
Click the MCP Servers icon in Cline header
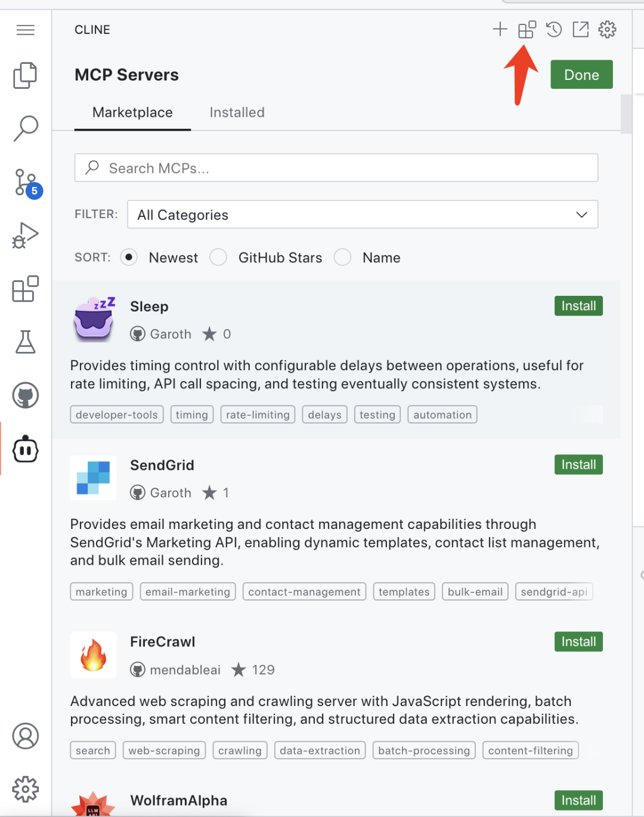pos(527,29)
